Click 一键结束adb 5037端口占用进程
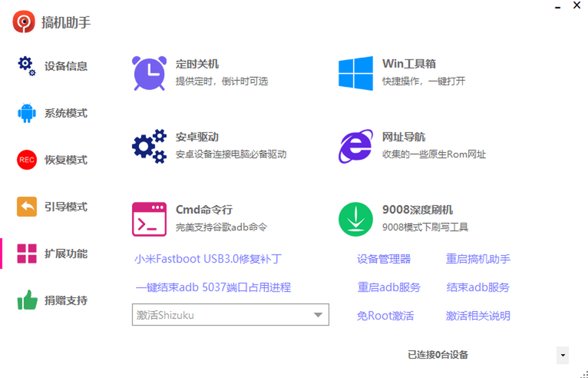 click(213, 288)
